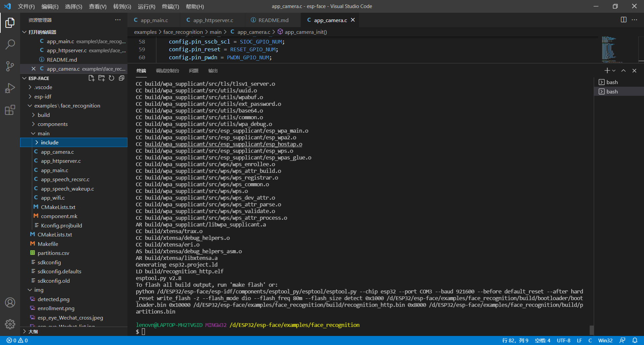Open explorer panel more actions menu
Screen dimensions: 644x345
118,20
